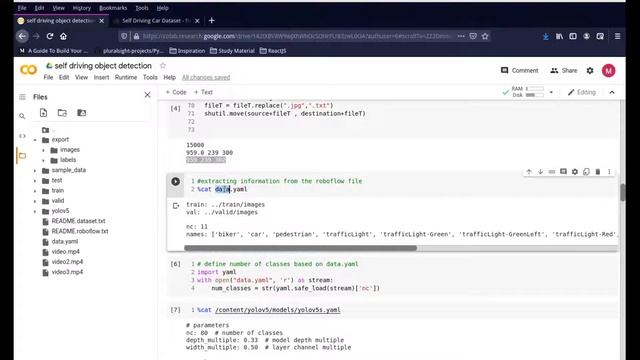Copy link to cell icon
The image size is (640, 360).
click(552, 172)
